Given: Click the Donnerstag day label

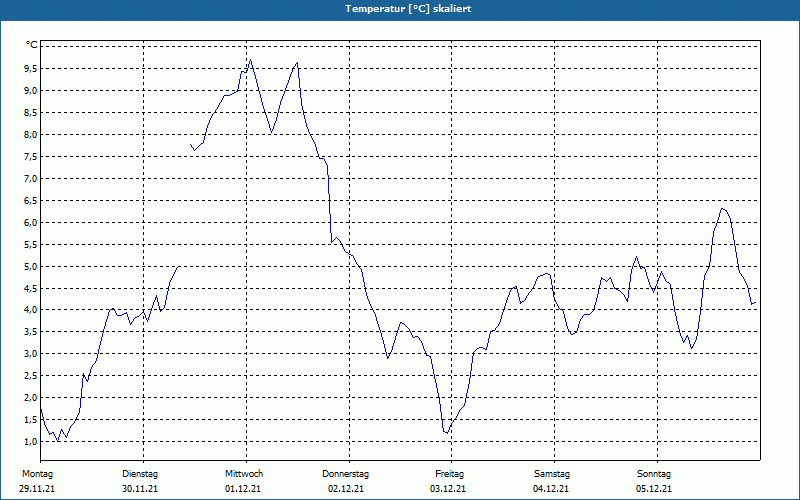Looking at the screenshot, I should click(x=345, y=474).
